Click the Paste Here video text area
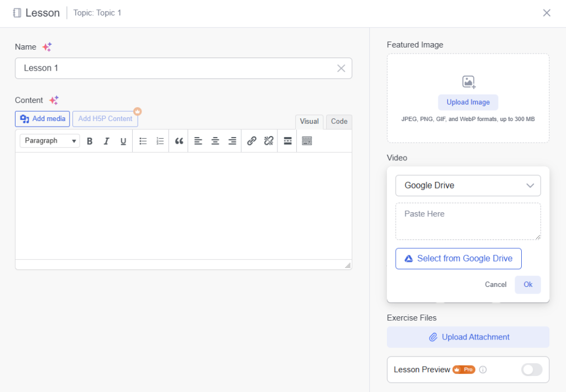This screenshot has height=392, width=566. [468, 221]
